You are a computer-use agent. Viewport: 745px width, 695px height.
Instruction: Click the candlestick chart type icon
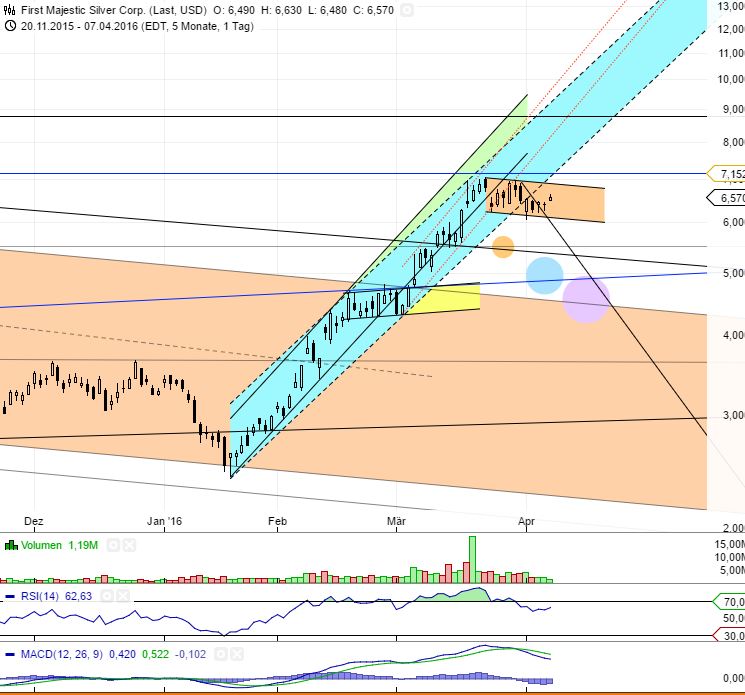coord(10,9)
